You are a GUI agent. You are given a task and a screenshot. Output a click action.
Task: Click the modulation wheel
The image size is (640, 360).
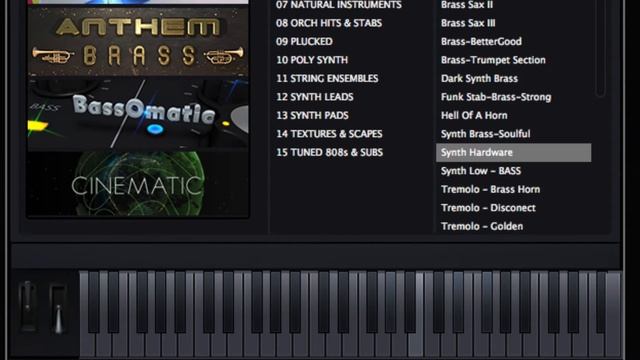click(58, 309)
